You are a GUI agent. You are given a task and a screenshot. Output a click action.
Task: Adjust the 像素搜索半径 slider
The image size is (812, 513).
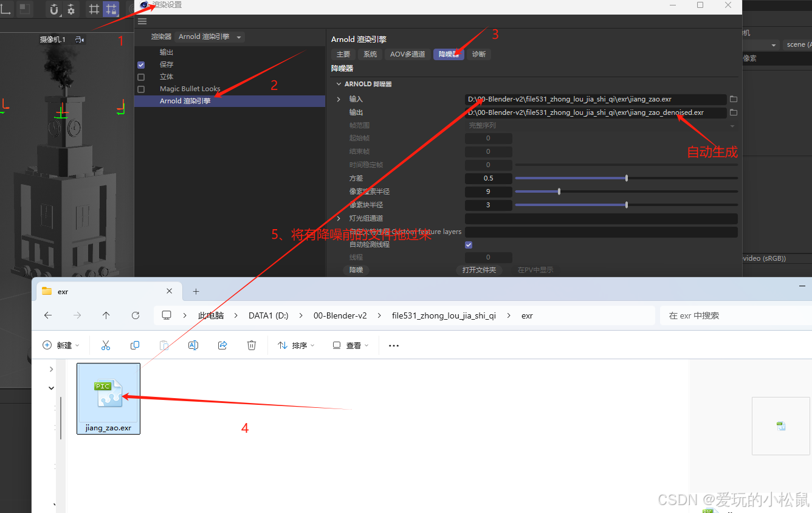click(x=626, y=191)
